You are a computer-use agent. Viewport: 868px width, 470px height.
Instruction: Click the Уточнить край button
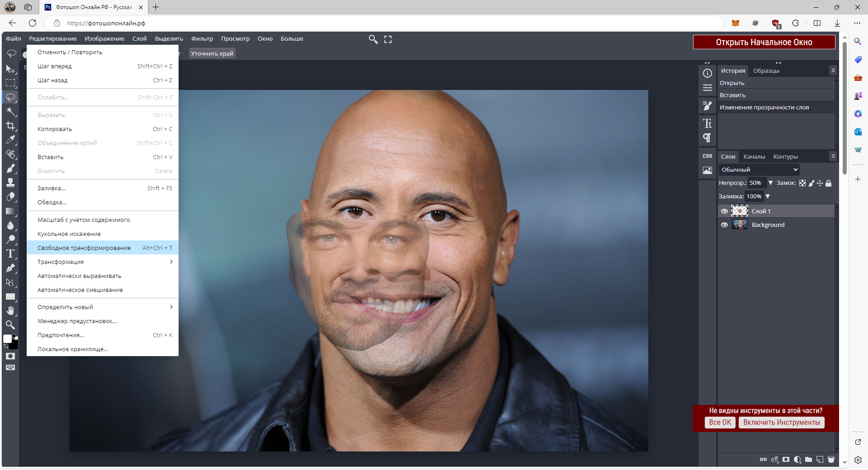point(212,53)
